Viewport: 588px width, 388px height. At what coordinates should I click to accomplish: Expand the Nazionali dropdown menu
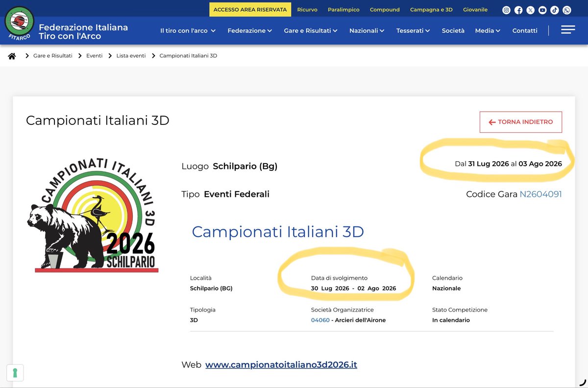click(x=367, y=30)
